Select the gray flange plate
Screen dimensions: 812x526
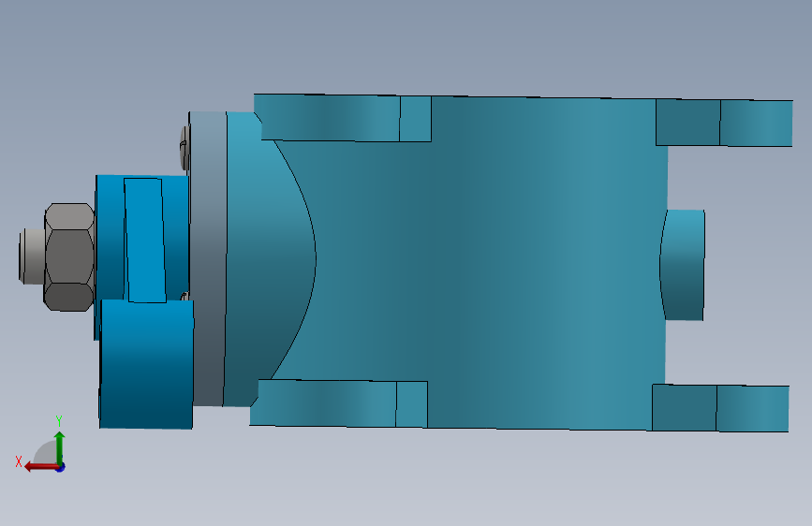click(x=208, y=259)
